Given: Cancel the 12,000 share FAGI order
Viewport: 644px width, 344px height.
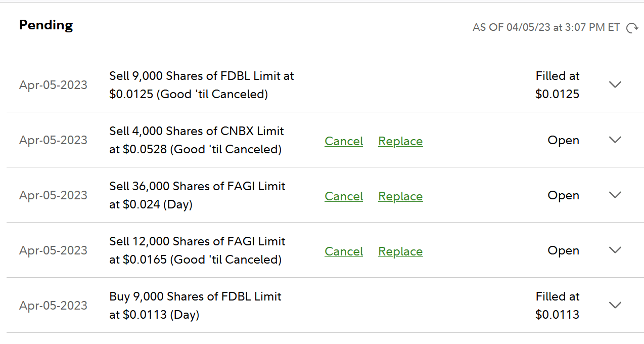Looking at the screenshot, I should [x=344, y=251].
